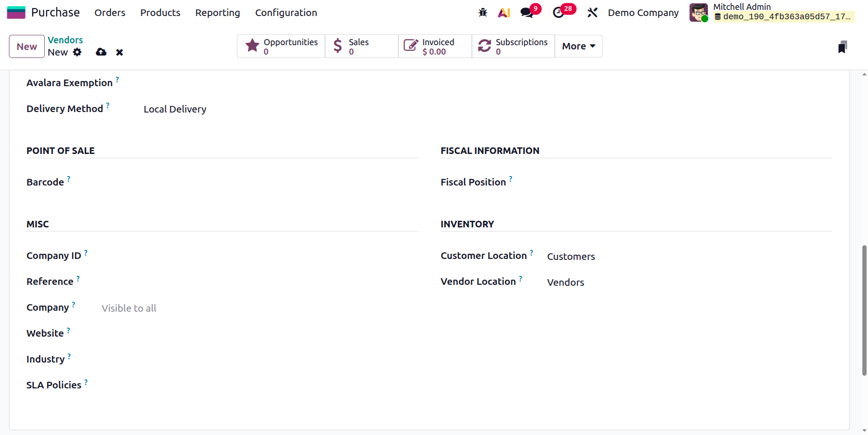Screen dimensions: 868x435
Task: Save the record via cloud icon
Action: (x=101, y=52)
